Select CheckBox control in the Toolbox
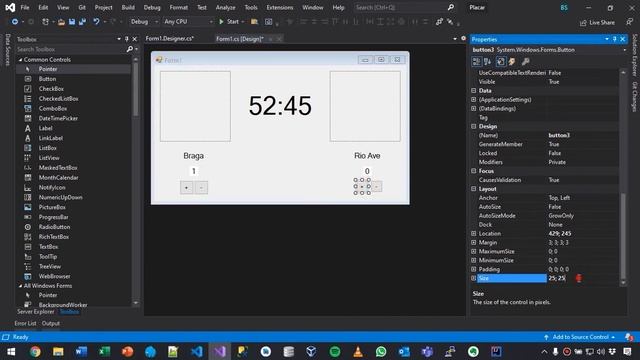 pos(51,89)
